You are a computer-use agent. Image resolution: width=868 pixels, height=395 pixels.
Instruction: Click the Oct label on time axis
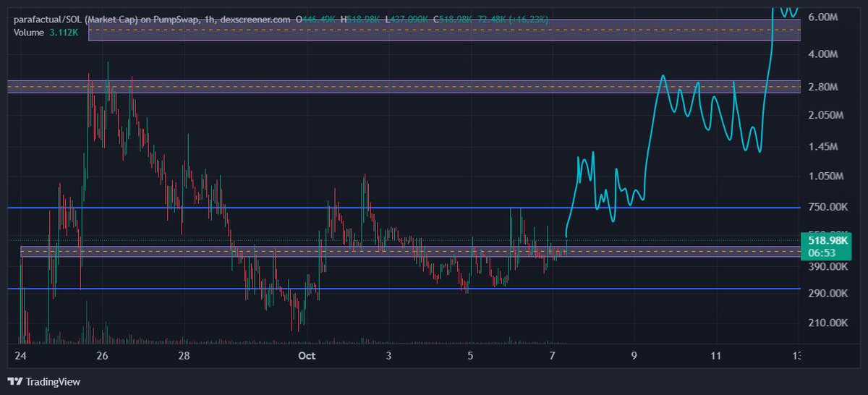pos(307,356)
